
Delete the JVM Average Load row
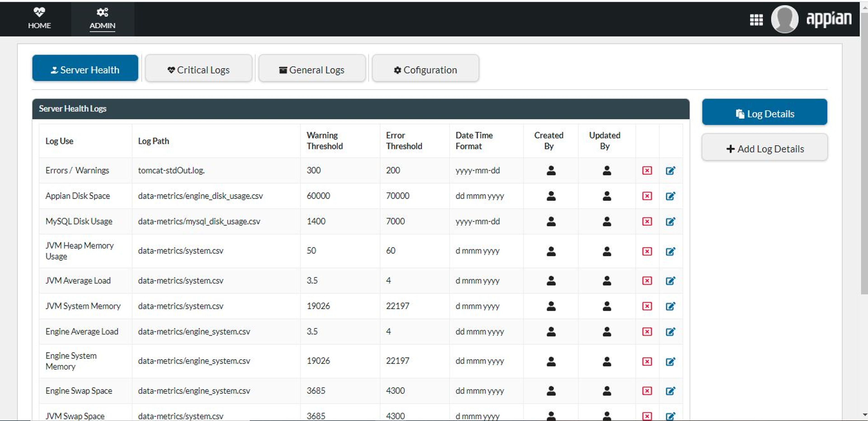point(647,281)
